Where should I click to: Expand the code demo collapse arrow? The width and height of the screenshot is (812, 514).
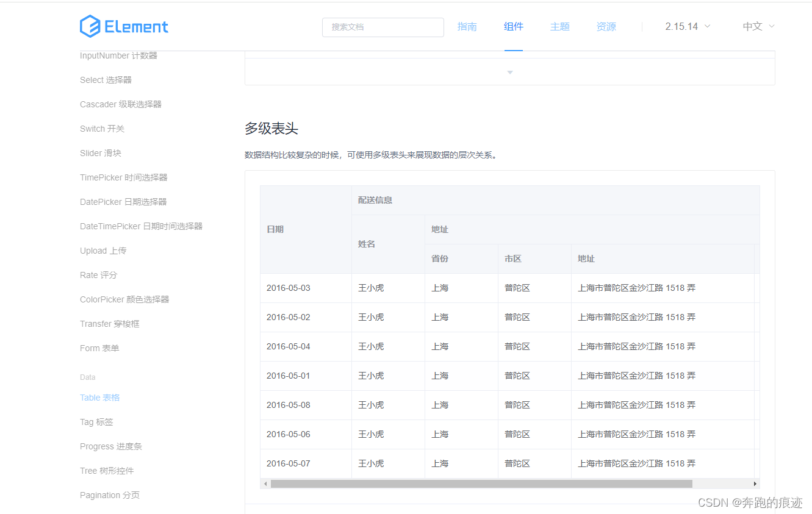tap(510, 72)
